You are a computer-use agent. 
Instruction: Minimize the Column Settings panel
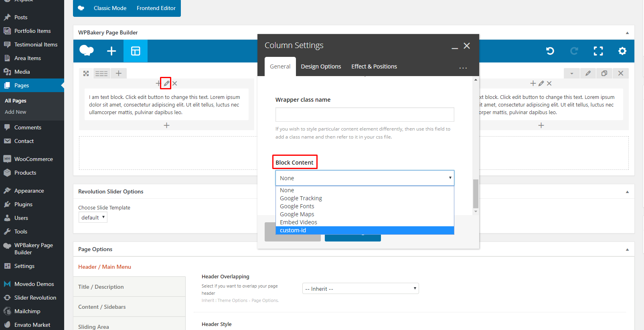coord(455,46)
